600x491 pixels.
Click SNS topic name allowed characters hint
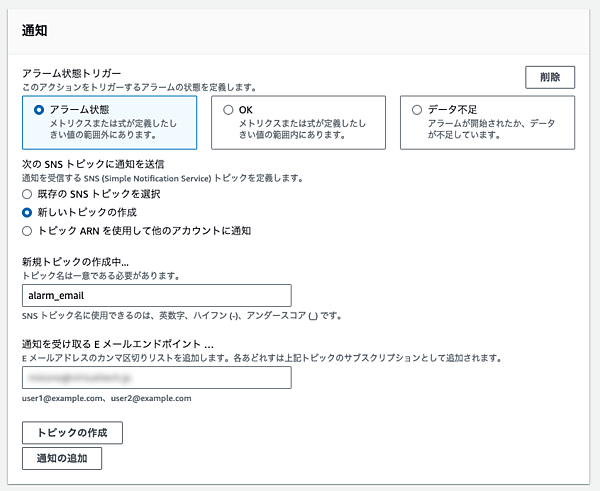[x=182, y=316]
